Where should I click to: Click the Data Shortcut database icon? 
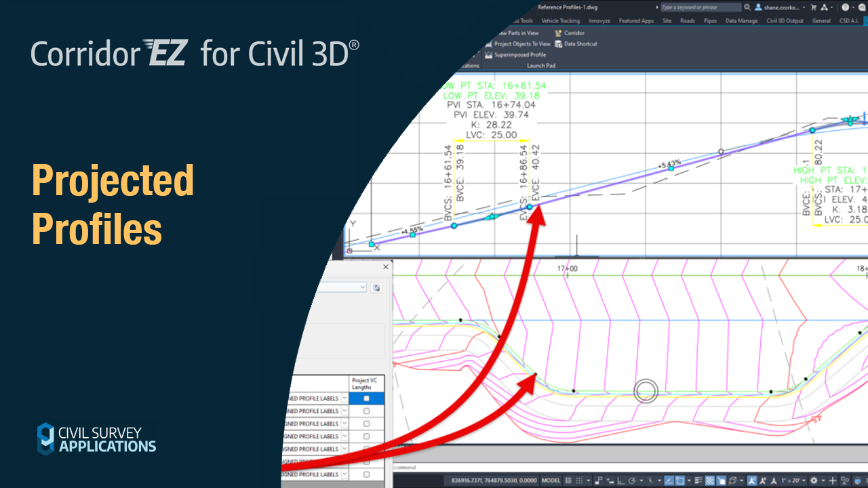point(558,44)
